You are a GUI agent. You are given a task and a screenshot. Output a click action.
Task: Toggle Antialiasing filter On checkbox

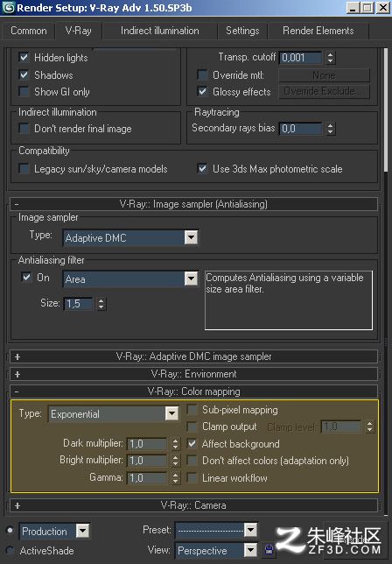pyautogui.click(x=26, y=278)
